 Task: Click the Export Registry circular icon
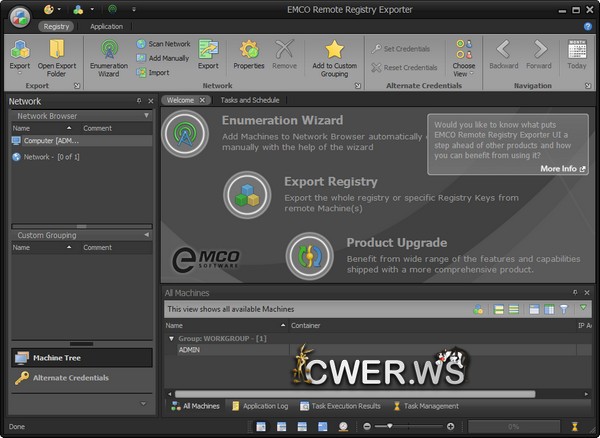pos(247,195)
